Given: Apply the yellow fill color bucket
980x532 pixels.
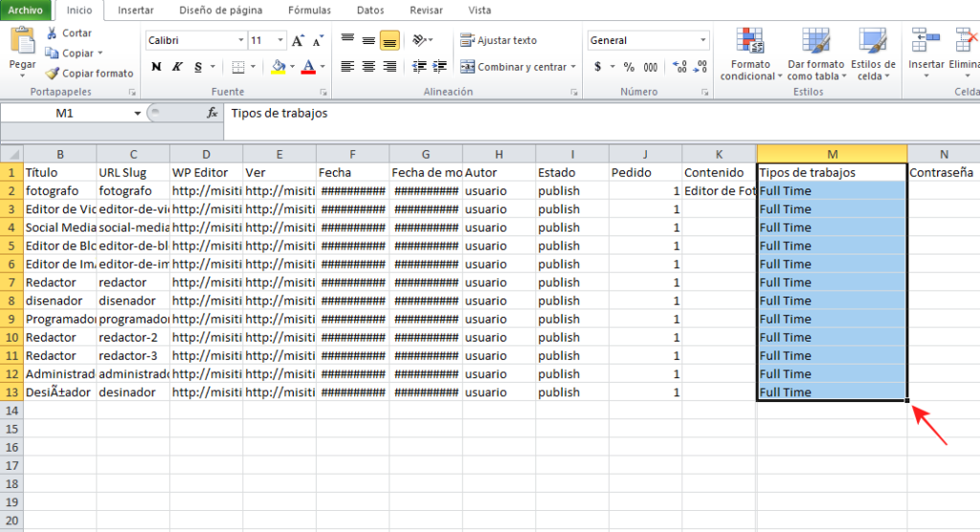Looking at the screenshot, I should [x=278, y=66].
